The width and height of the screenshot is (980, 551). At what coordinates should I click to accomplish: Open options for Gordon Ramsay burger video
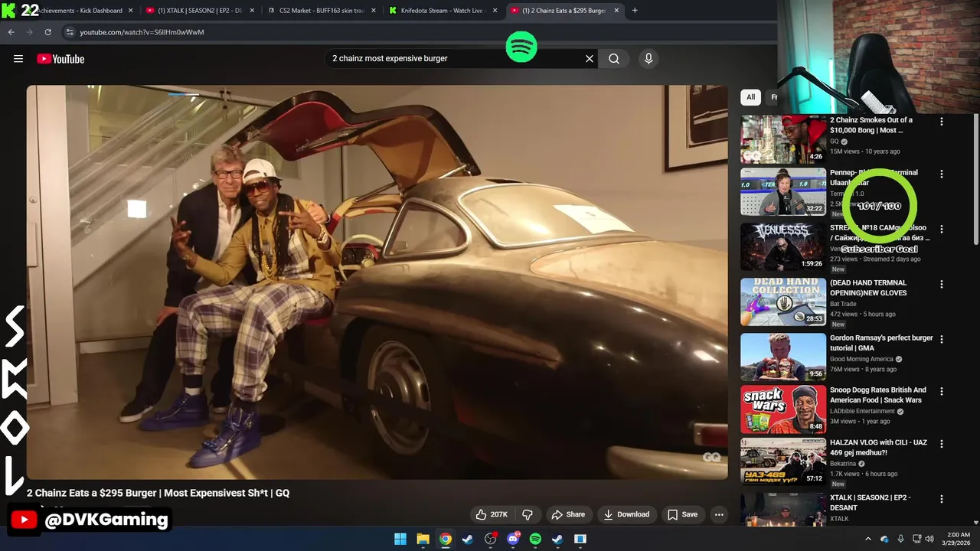point(942,339)
